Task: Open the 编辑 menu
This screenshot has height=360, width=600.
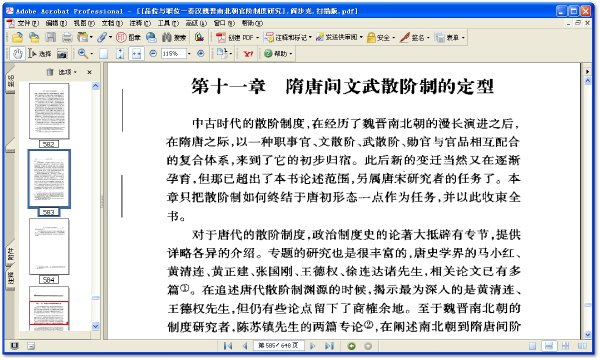Action: (56, 23)
